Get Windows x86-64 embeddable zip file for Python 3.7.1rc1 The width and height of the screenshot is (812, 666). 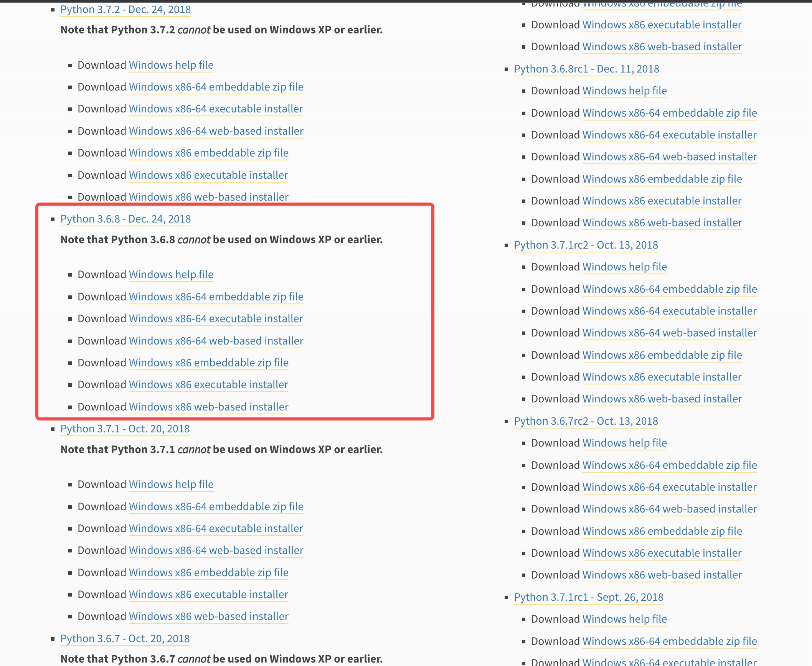[670, 641]
